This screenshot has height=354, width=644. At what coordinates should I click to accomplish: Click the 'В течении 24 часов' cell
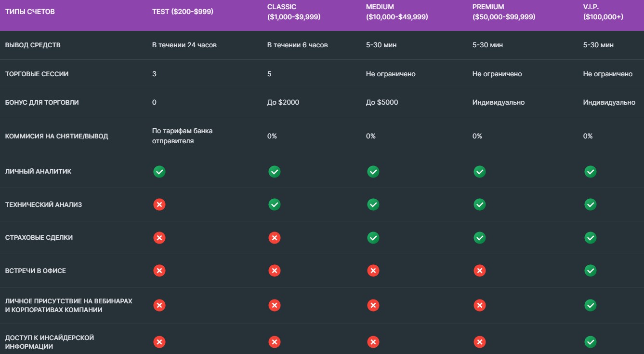[184, 45]
